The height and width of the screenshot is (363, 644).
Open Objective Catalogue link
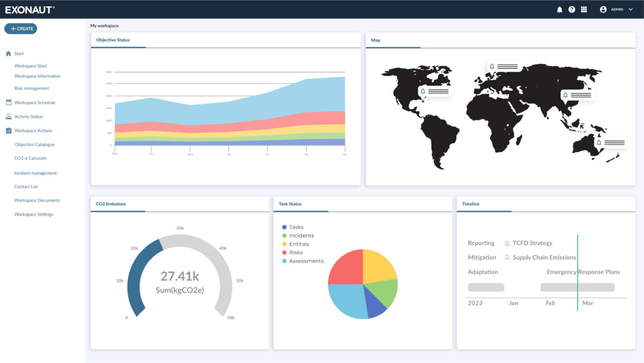coord(35,145)
